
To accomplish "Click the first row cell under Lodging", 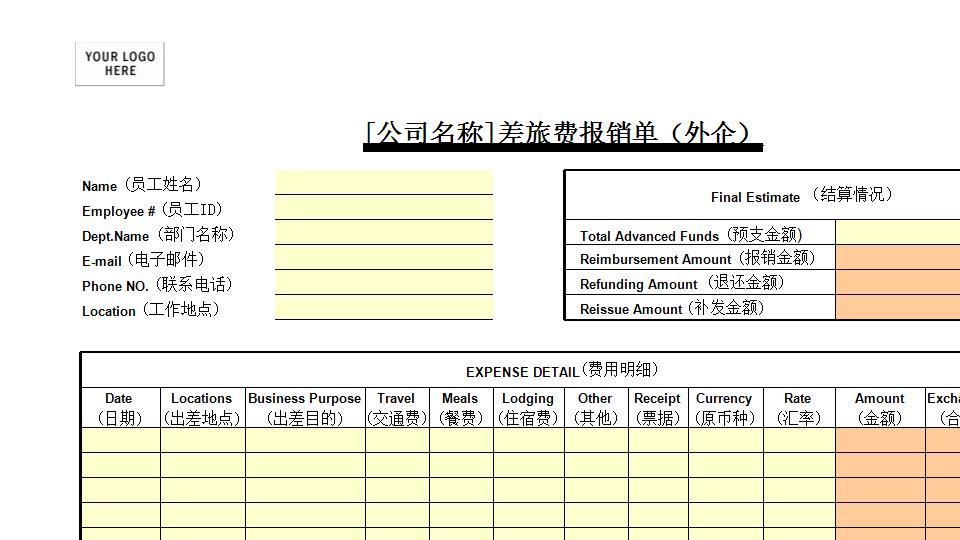I will pyautogui.click(x=528, y=440).
